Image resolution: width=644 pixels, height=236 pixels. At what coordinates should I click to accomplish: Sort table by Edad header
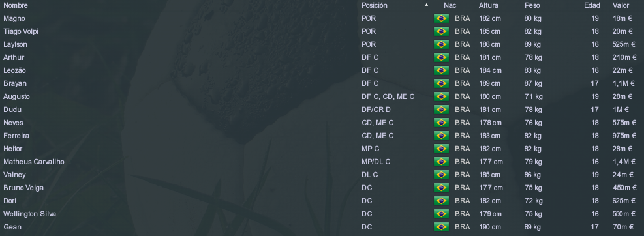click(x=592, y=5)
